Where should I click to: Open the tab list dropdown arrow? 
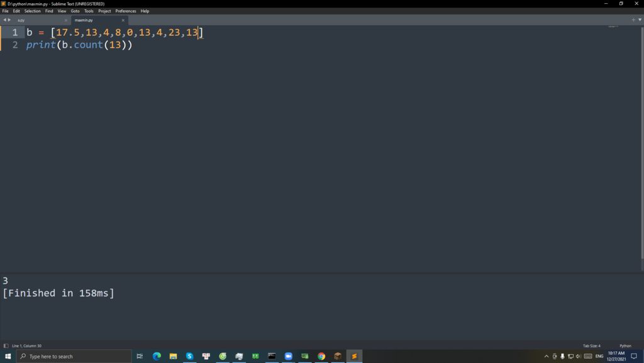pos(640,20)
